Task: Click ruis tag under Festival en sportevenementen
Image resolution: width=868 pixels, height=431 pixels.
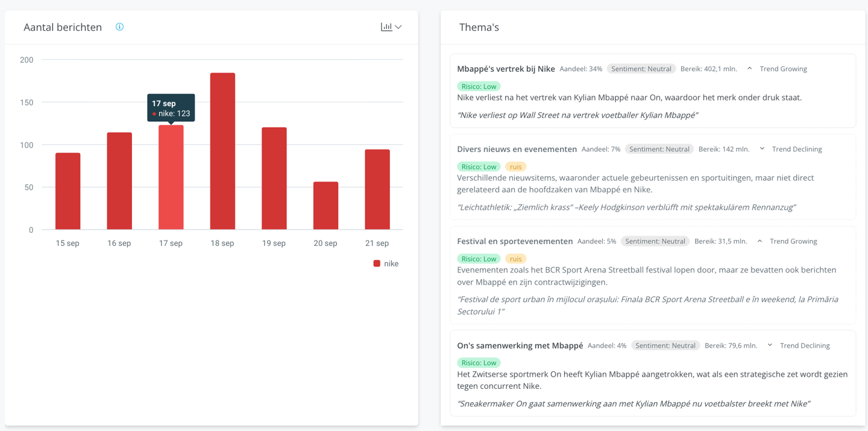Action: coord(515,259)
